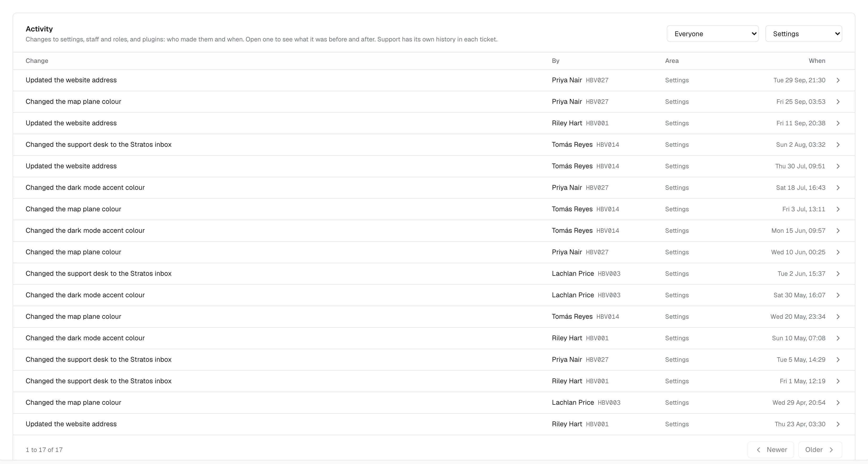
Task: Click the Area column header
Action: [x=672, y=61]
